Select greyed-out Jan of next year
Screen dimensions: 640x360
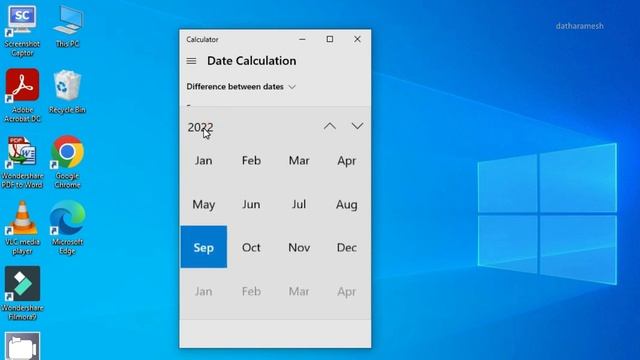204,291
